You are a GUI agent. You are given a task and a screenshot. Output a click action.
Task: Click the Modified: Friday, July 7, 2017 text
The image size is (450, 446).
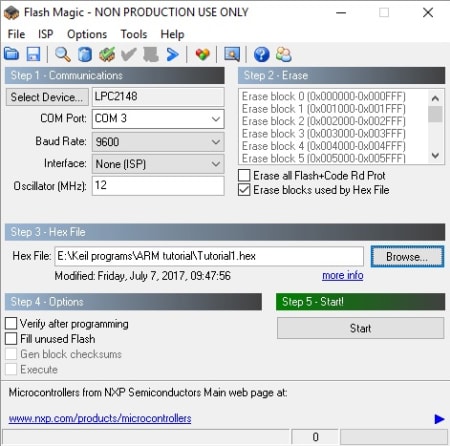tap(142, 276)
